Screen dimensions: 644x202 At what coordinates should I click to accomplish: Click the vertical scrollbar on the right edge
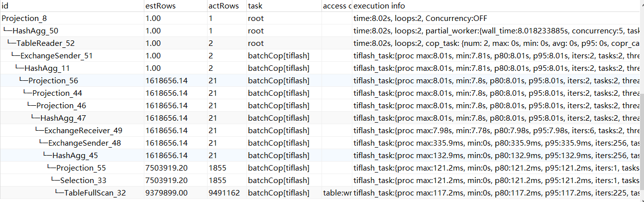(x=641, y=125)
